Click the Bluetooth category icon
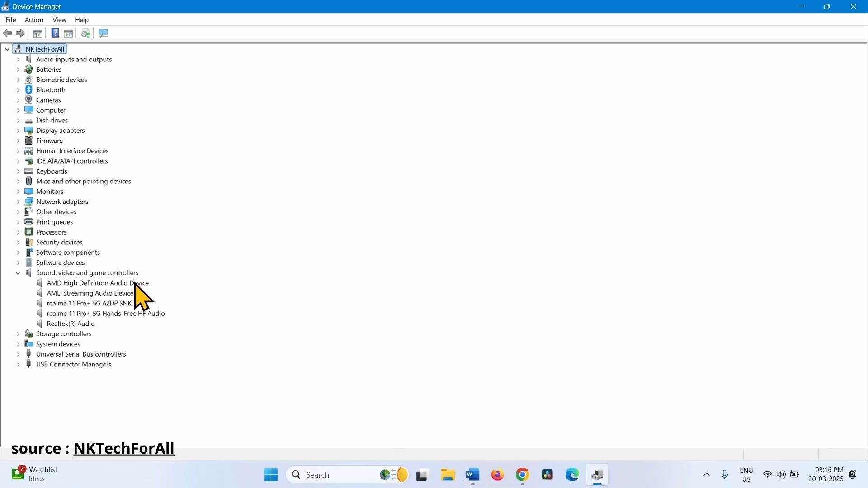The image size is (868, 488). (x=29, y=90)
